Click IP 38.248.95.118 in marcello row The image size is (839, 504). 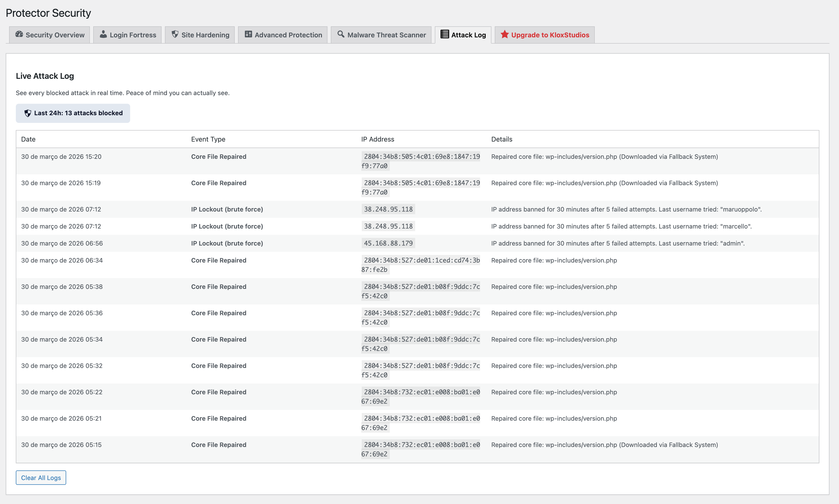[x=388, y=226]
